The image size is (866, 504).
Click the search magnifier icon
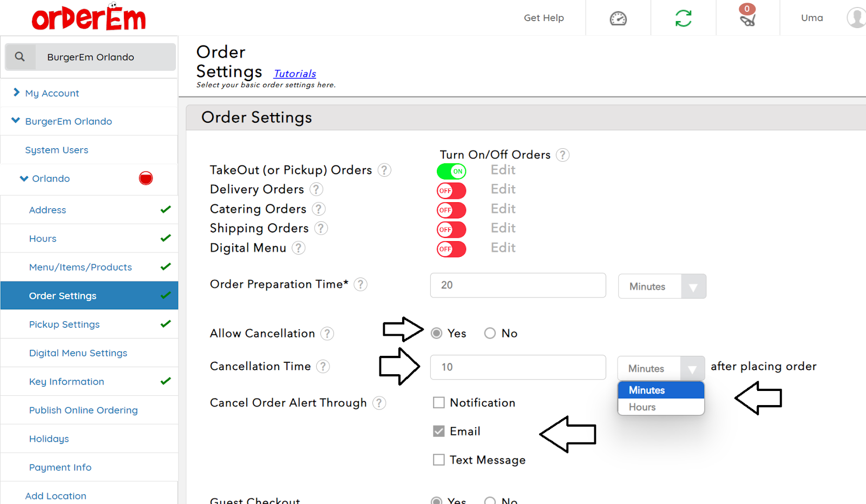pos(20,57)
